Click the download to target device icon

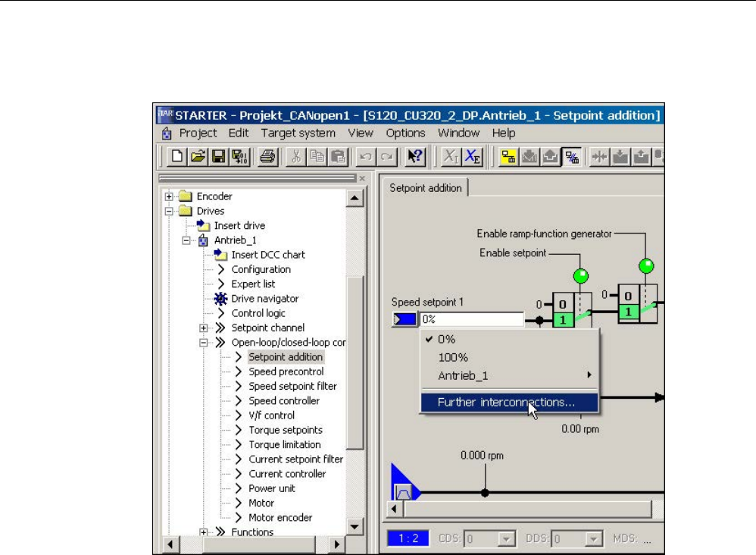(530, 156)
